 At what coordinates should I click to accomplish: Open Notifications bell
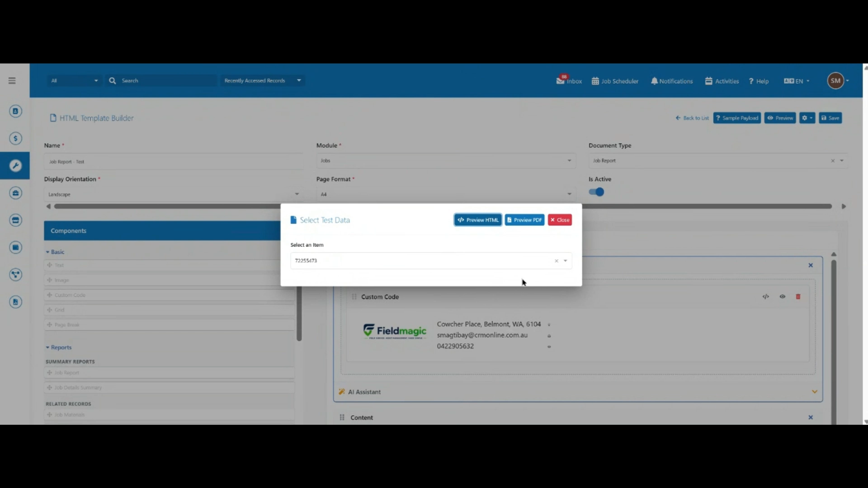pos(654,81)
